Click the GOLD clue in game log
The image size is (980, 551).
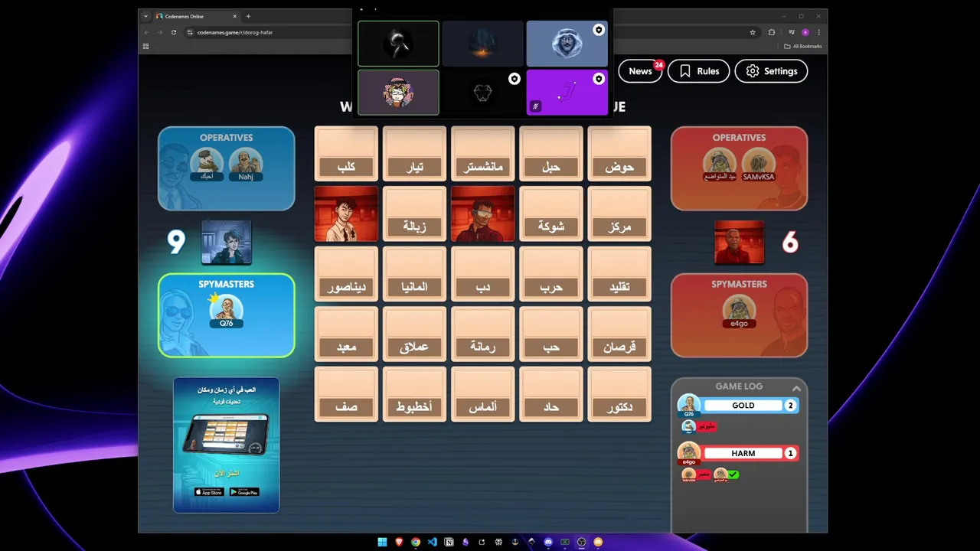click(743, 406)
